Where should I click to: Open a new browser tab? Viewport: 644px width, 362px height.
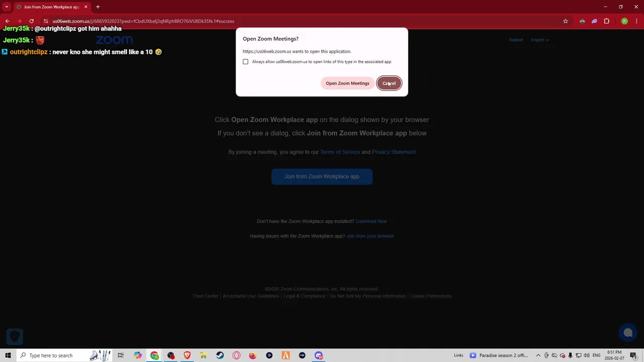pos(98,7)
